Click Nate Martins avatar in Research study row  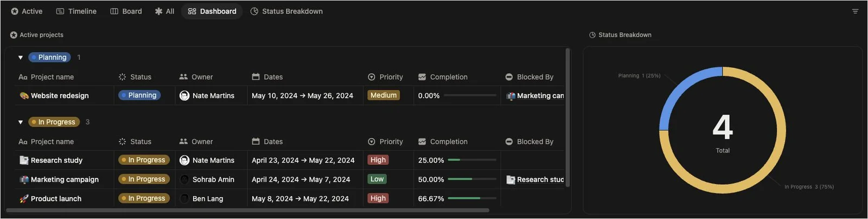pos(184,160)
